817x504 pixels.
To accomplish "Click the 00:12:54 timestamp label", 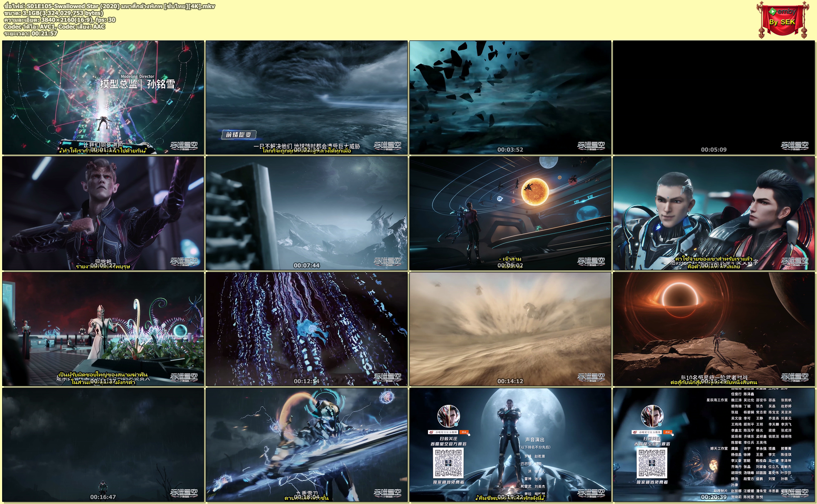I will pos(307,381).
